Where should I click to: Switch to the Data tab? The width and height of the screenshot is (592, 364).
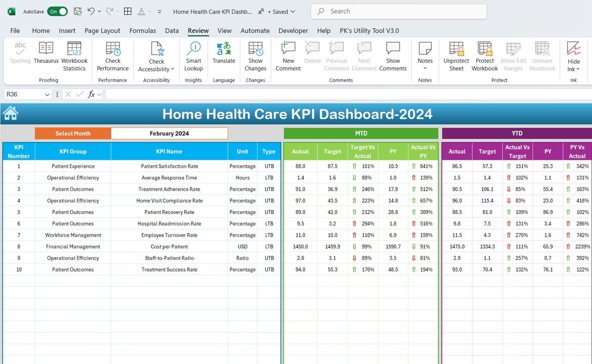point(172,30)
